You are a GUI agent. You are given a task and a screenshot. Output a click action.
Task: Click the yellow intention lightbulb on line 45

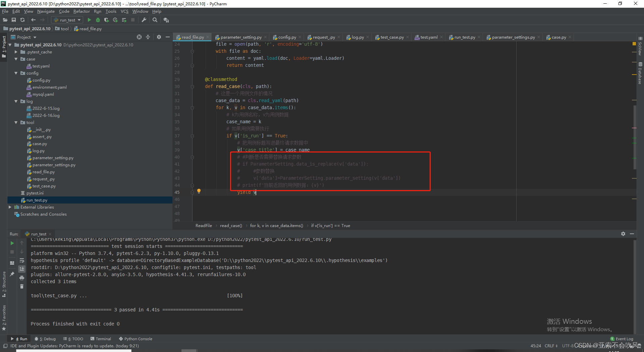pos(199,191)
